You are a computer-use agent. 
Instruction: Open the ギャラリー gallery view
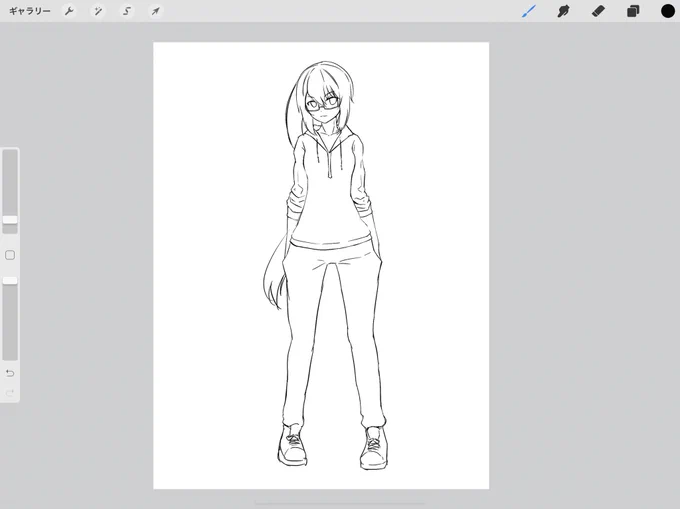[29, 11]
